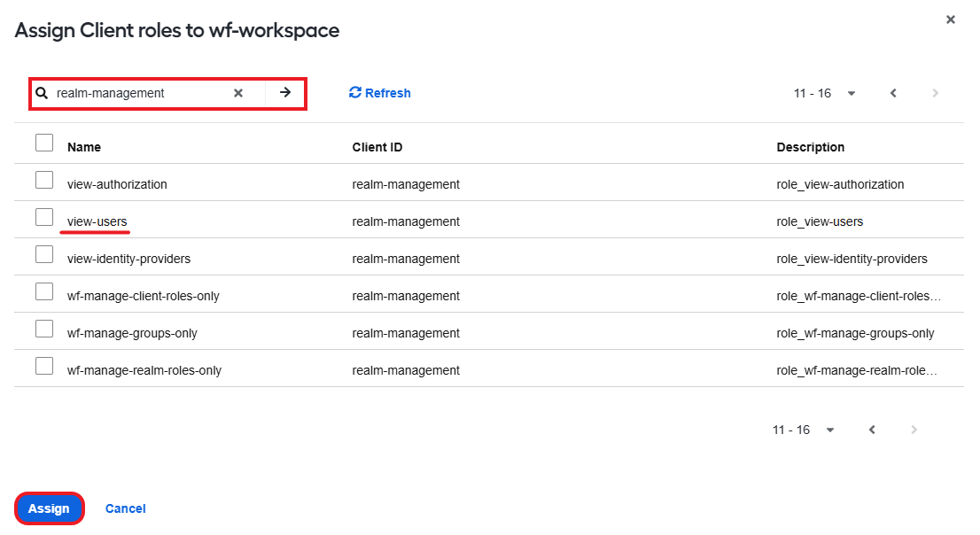Image resolution: width=980 pixels, height=535 pixels.
Task: Click the Assign button
Action: coord(49,508)
